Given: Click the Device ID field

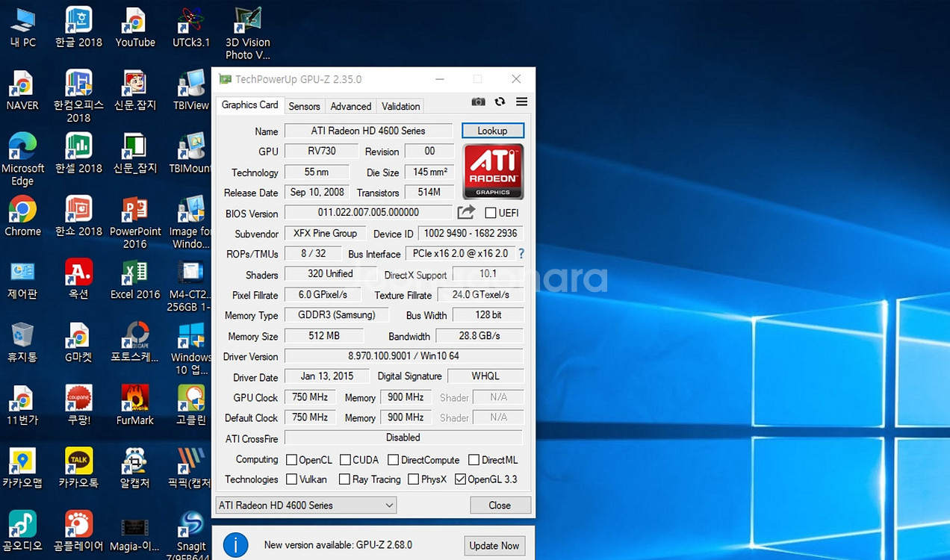Looking at the screenshot, I should pos(470,233).
